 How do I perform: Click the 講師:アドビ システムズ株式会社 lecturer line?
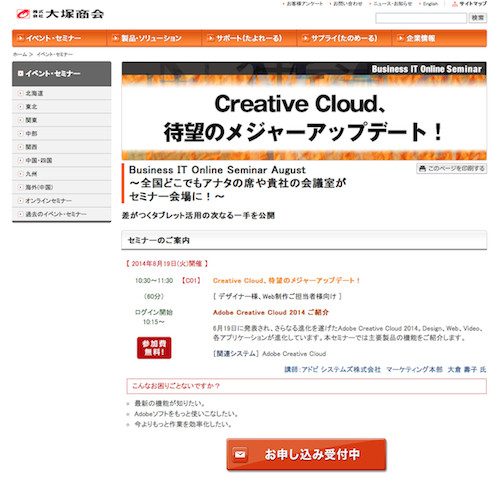[385, 369]
